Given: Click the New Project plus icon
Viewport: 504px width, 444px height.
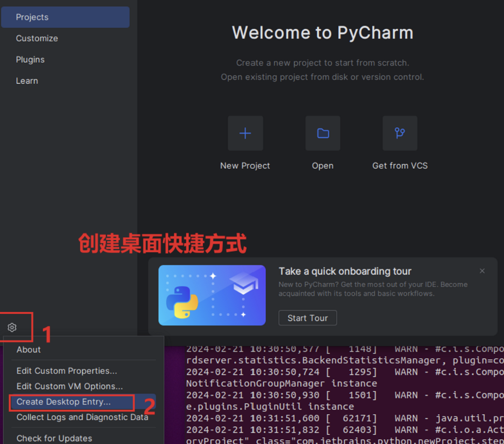Looking at the screenshot, I should coord(245,133).
